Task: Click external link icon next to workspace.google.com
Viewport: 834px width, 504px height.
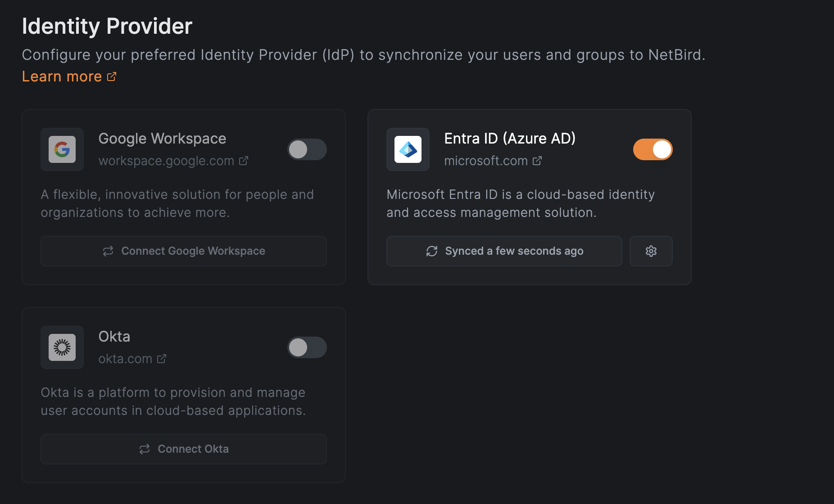Action: point(244,161)
